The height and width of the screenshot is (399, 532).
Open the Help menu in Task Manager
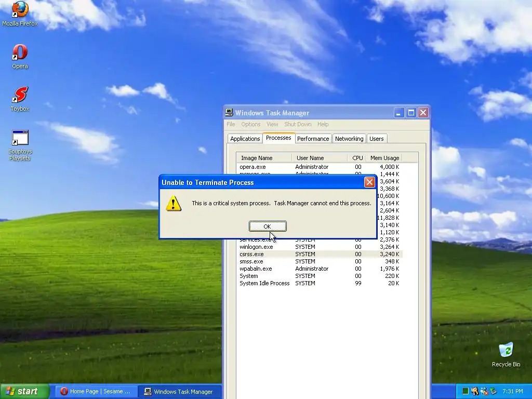323,124
